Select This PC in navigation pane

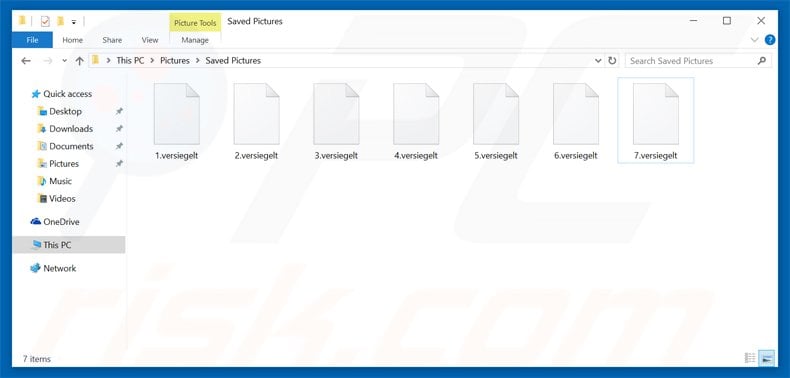pyautogui.click(x=69, y=245)
